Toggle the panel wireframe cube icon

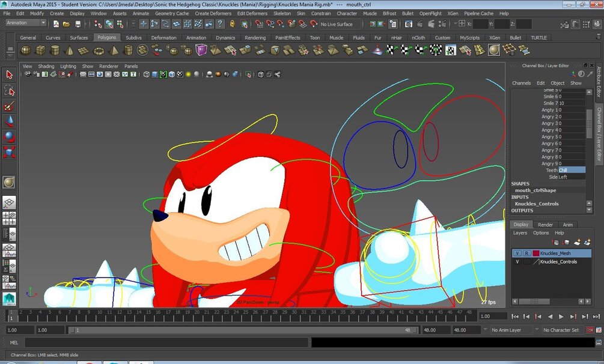(147, 74)
